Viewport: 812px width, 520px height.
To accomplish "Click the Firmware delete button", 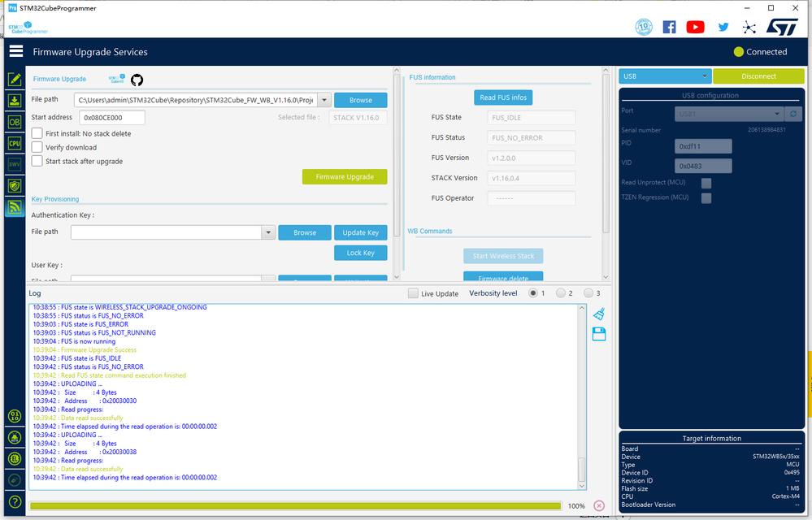I will click(503, 277).
